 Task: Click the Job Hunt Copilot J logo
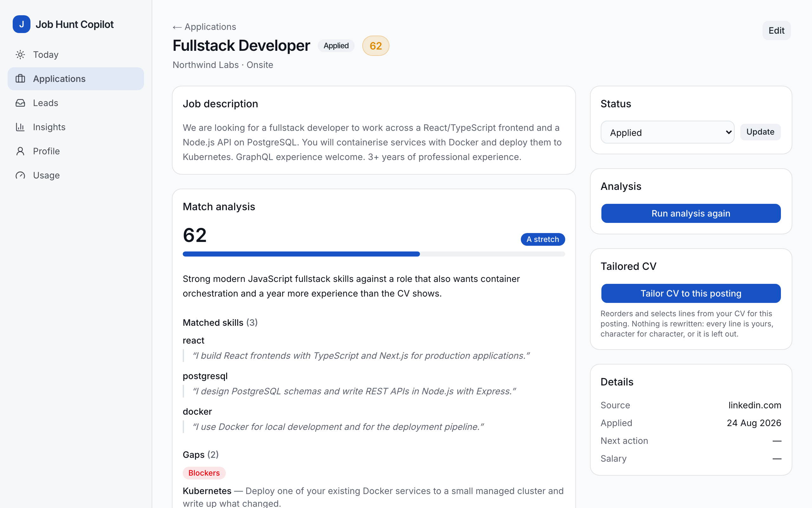coord(22,24)
